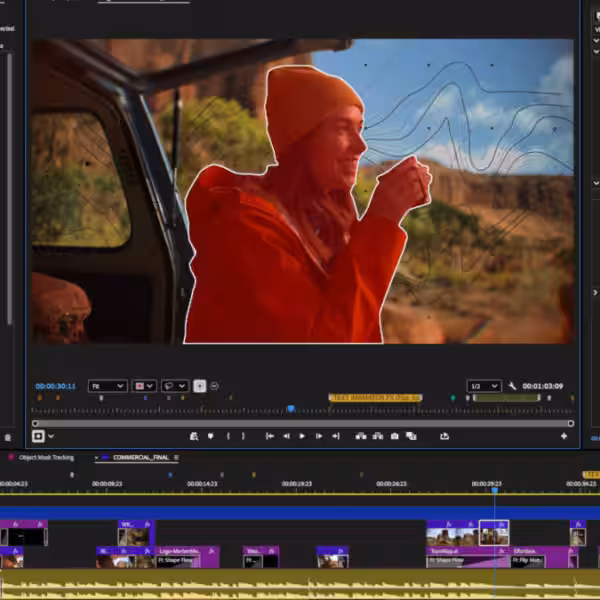The width and height of the screenshot is (600, 600).
Task: Click the Export Frame camera icon
Action: [395, 436]
